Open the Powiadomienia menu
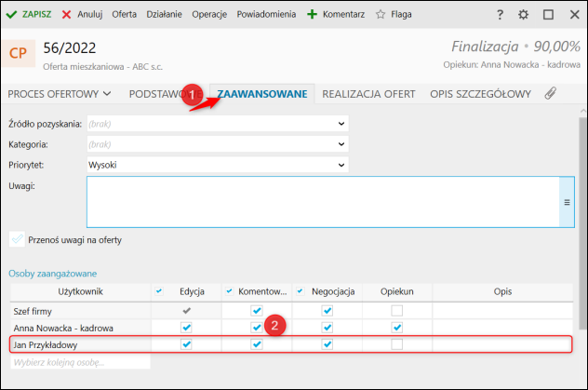 click(266, 14)
